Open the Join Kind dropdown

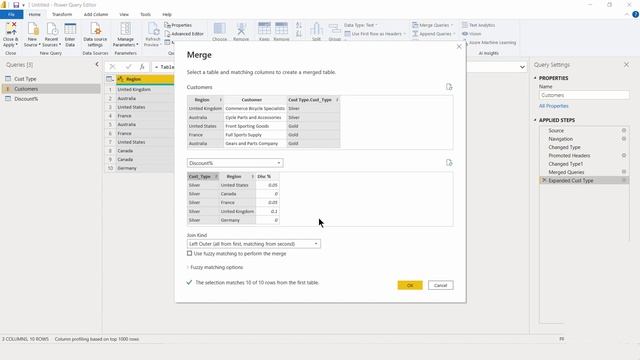pos(253,244)
